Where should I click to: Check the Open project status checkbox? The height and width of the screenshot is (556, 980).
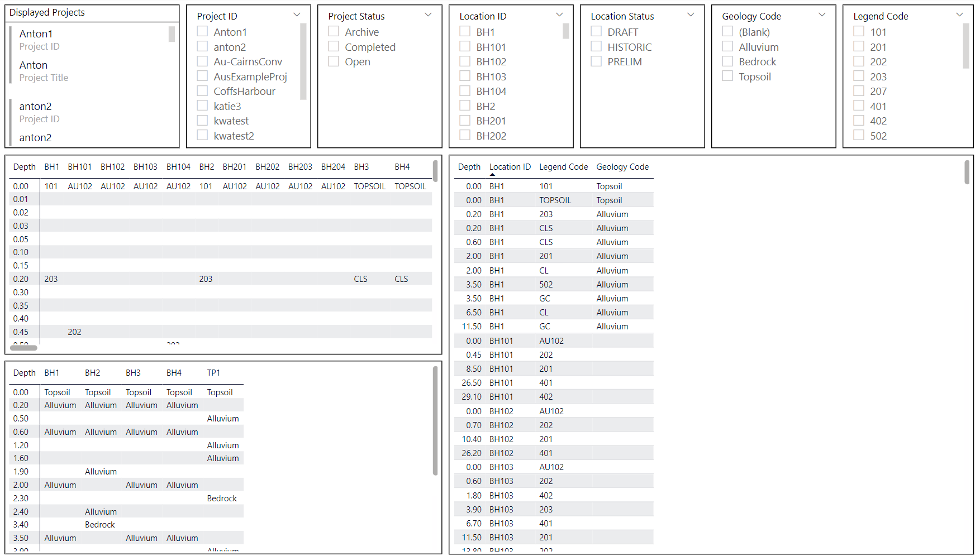point(334,61)
